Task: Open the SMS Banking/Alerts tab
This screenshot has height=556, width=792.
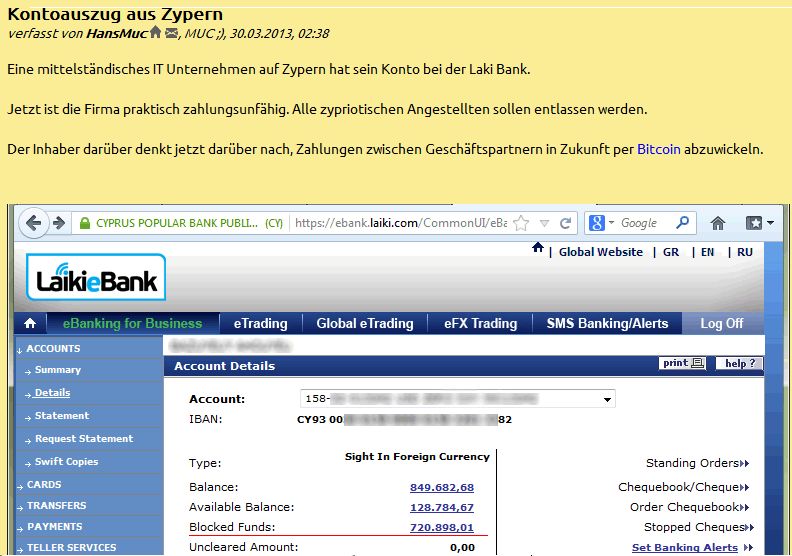Action: pyautogui.click(x=607, y=323)
